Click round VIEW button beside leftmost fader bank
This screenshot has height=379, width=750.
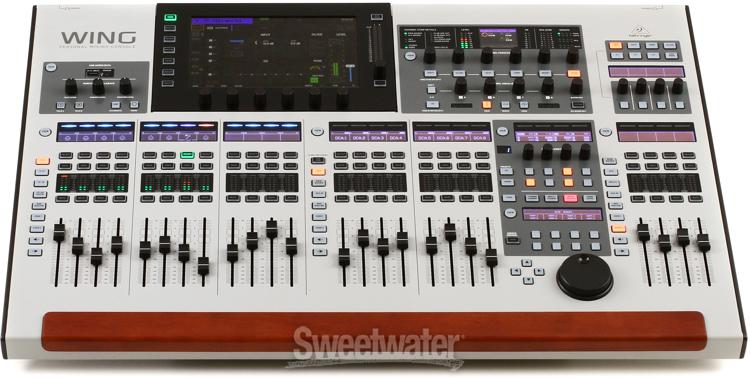45,132
